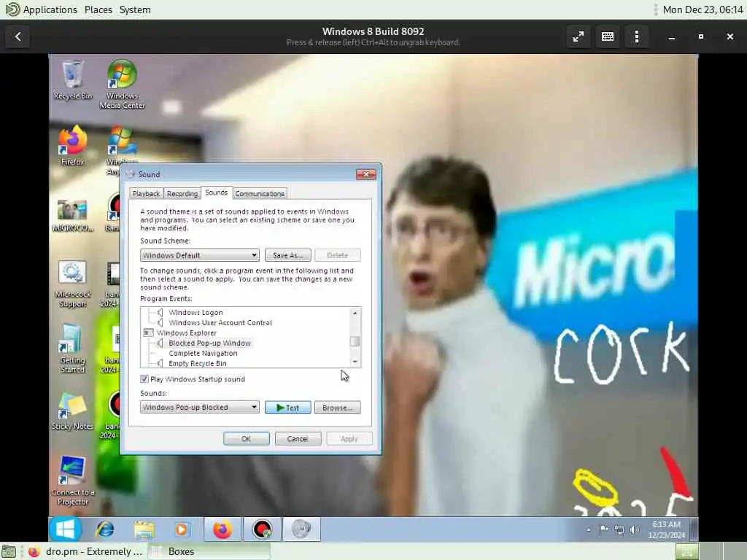Viewport: 747px width, 560px height.
Task: Open the Places menu
Action: pyautogui.click(x=98, y=9)
